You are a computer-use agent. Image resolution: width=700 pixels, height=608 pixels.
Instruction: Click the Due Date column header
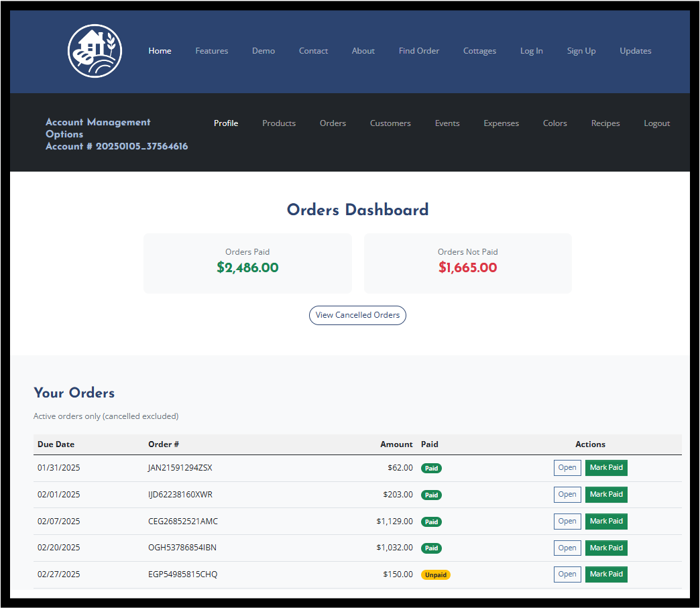(56, 444)
